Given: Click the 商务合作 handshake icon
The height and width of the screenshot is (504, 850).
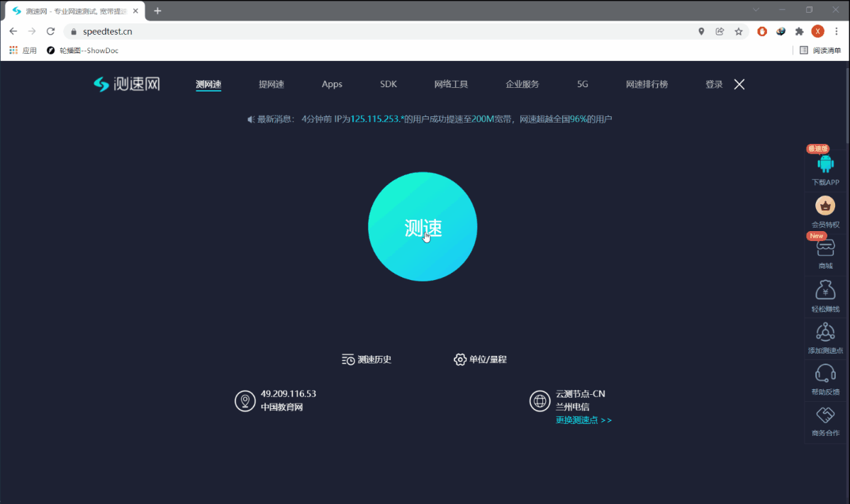Looking at the screenshot, I should pos(825,415).
